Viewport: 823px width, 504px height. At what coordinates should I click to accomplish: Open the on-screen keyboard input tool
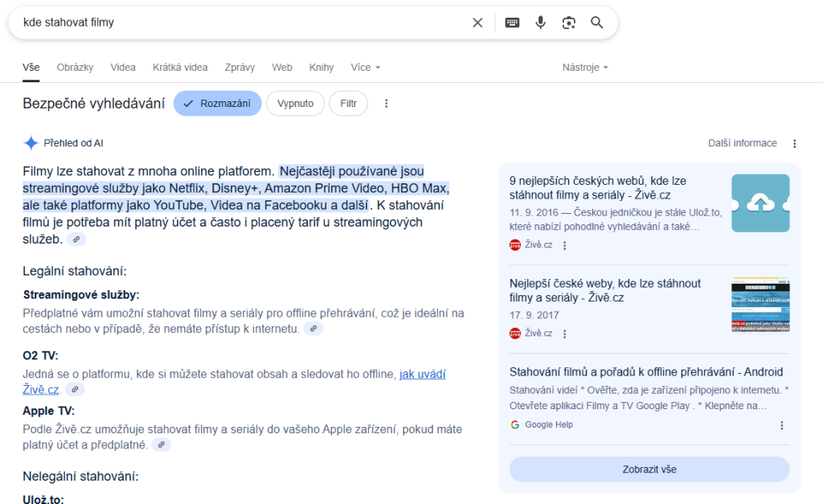[x=512, y=23]
